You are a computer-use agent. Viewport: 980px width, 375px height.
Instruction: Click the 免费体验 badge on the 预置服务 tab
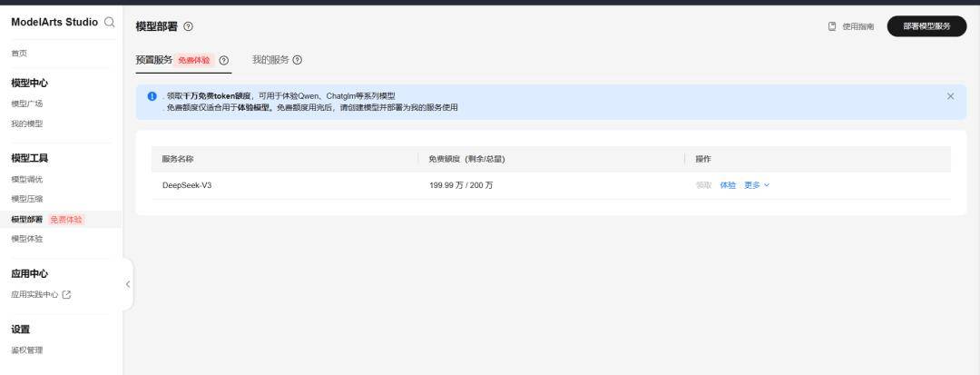click(194, 61)
